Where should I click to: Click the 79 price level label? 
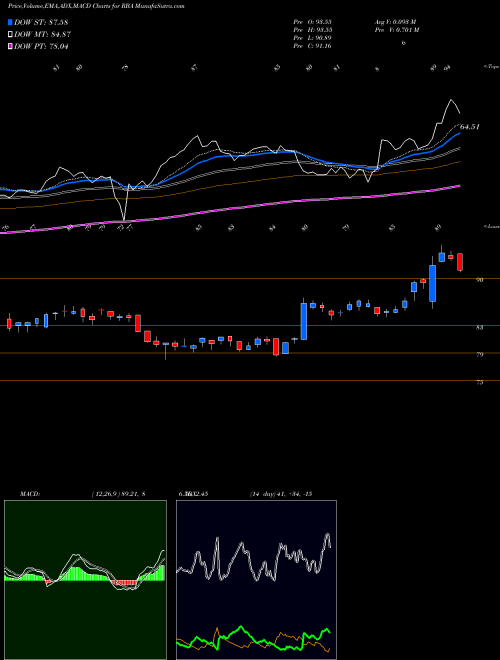pyautogui.click(x=479, y=355)
